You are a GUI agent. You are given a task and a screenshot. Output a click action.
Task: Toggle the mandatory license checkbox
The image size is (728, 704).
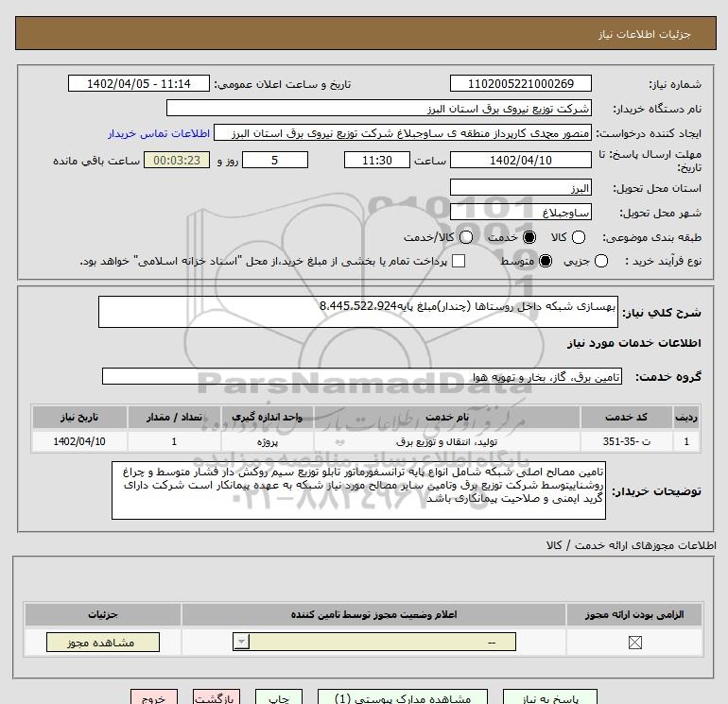(x=634, y=643)
